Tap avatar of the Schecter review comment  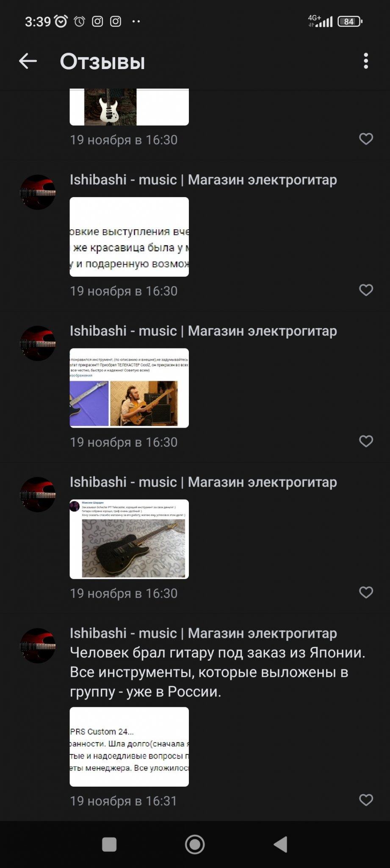[38, 495]
